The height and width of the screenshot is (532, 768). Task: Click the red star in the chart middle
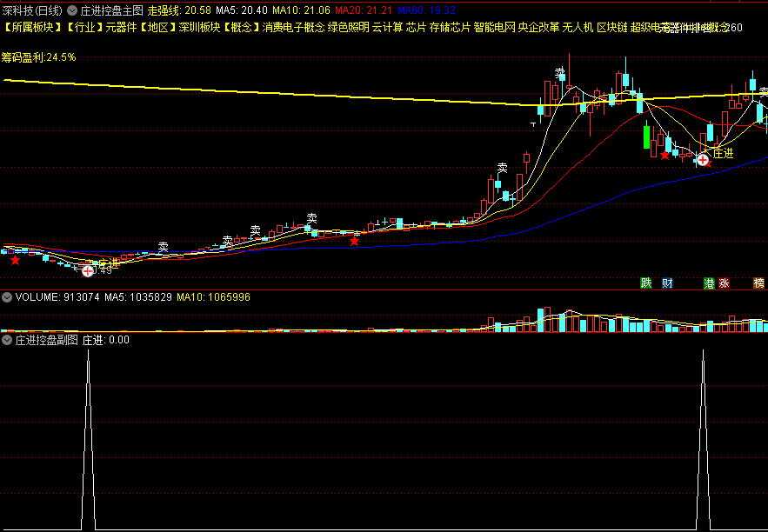click(354, 241)
